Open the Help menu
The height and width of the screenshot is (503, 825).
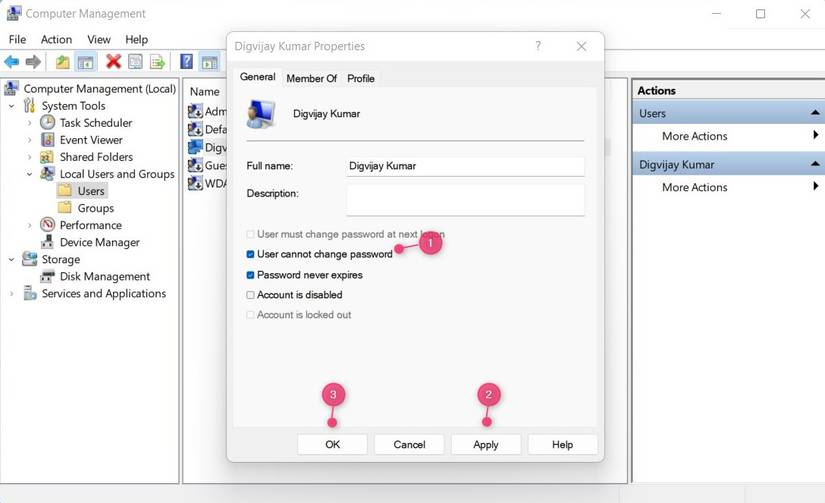pos(136,39)
